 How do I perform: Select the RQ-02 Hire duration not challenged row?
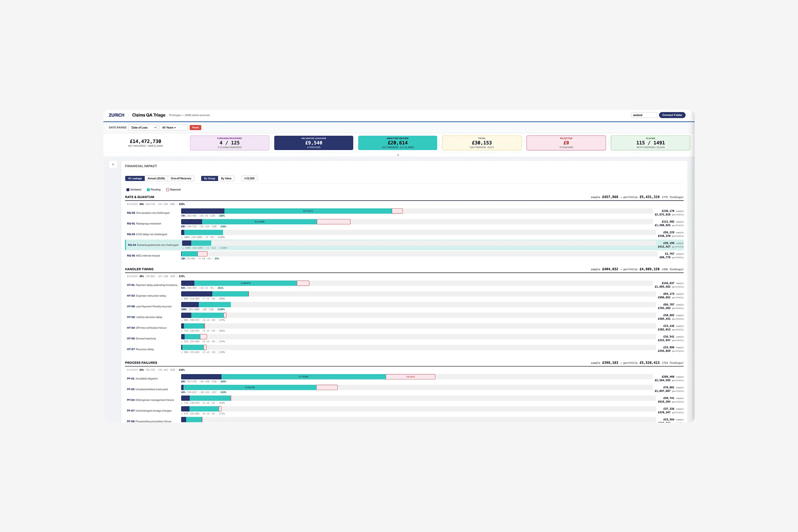tap(405, 213)
